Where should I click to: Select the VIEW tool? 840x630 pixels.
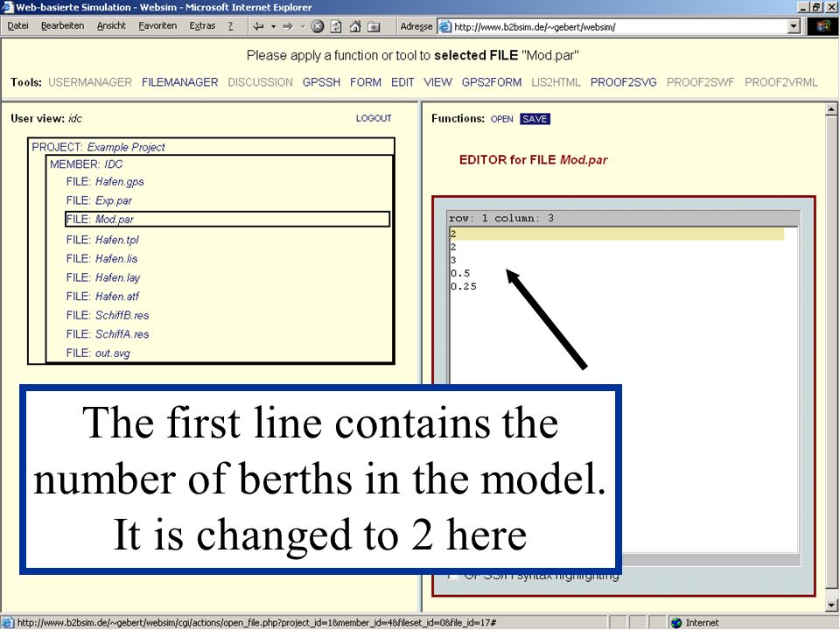(437, 82)
